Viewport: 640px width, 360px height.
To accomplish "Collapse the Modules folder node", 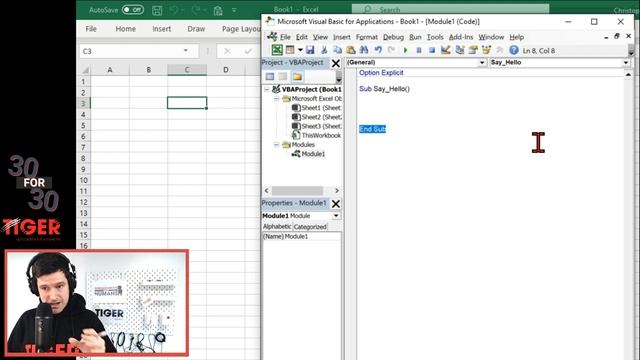I will 276,144.
